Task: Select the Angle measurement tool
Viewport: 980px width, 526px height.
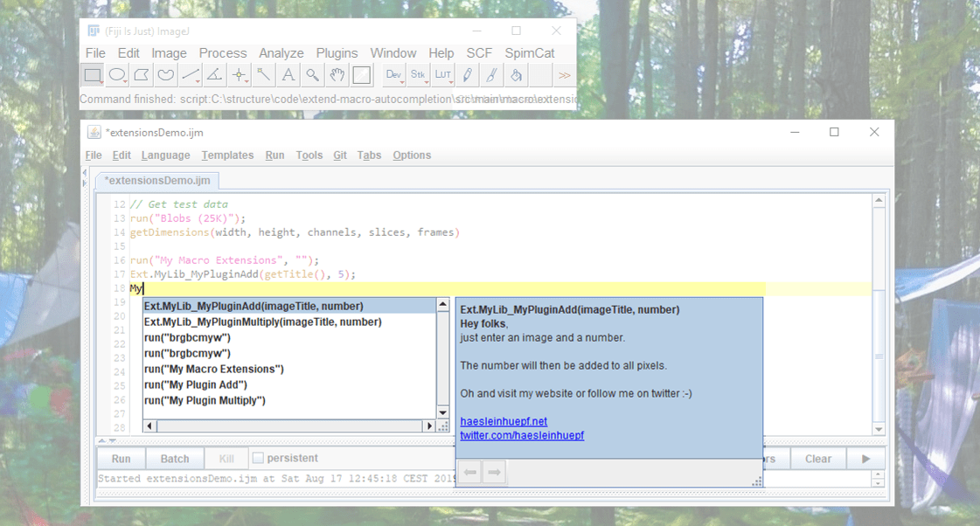Action: 213,75
